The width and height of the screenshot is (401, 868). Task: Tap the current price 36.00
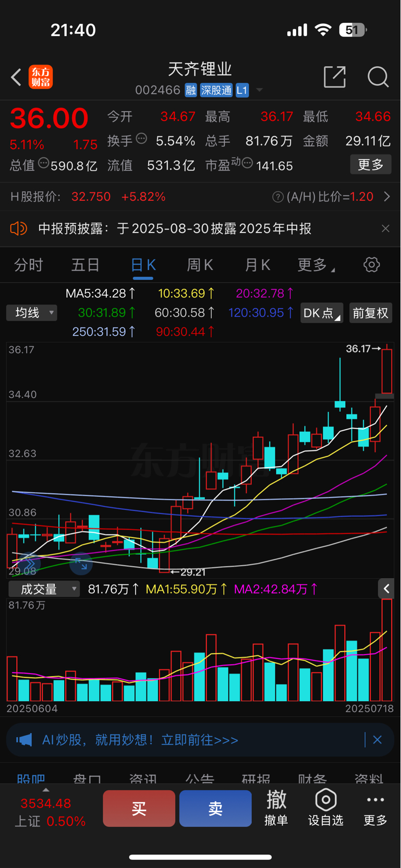click(49, 118)
